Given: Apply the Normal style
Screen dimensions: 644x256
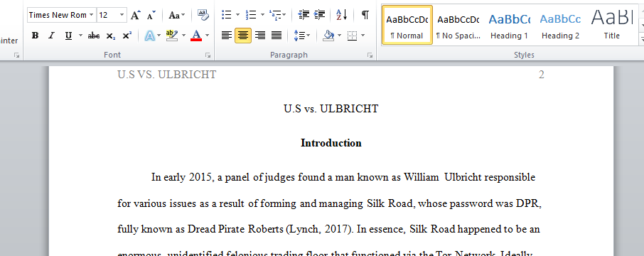Looking at the screenshot, I should [407, 25].
